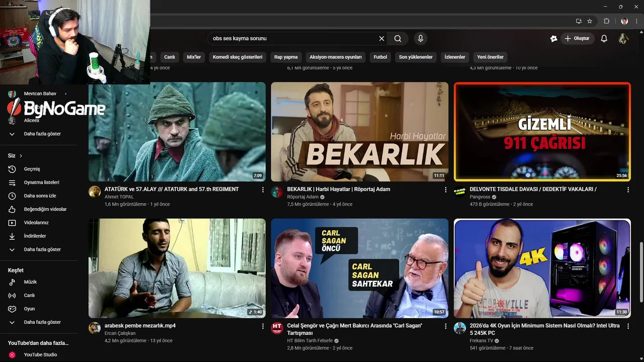Open the notifications bell
The height and width of the screenshot is (362, 644).
click(604, 39)
